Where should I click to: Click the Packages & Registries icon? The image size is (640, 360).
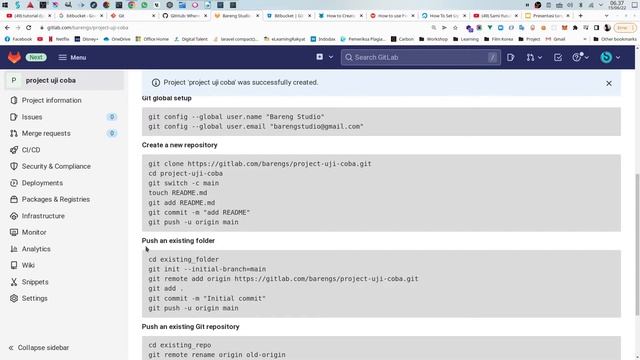point(14,199)
